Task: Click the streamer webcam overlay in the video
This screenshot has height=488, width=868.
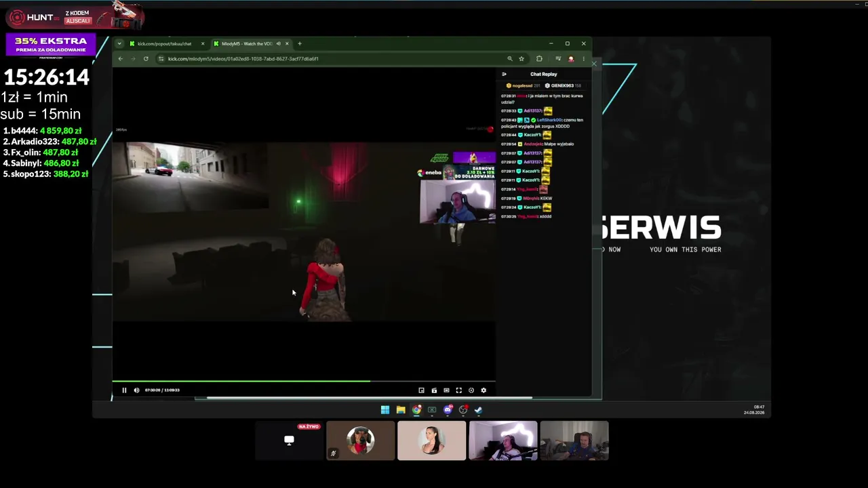Action: click(x=458, y=201)
